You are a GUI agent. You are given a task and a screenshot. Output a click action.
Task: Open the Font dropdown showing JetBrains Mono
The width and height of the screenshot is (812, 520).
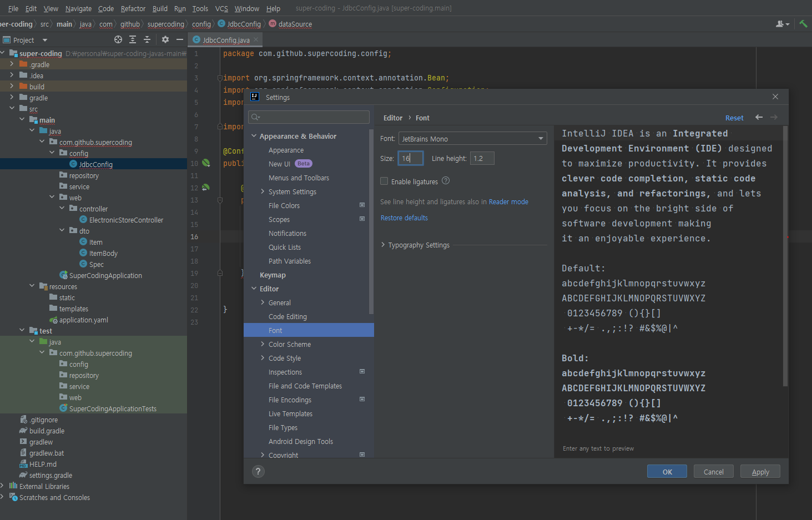click(472, 139)
